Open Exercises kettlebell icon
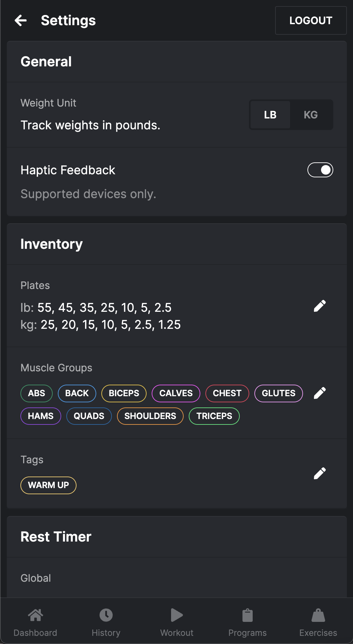353x644 pixels. 318,615
